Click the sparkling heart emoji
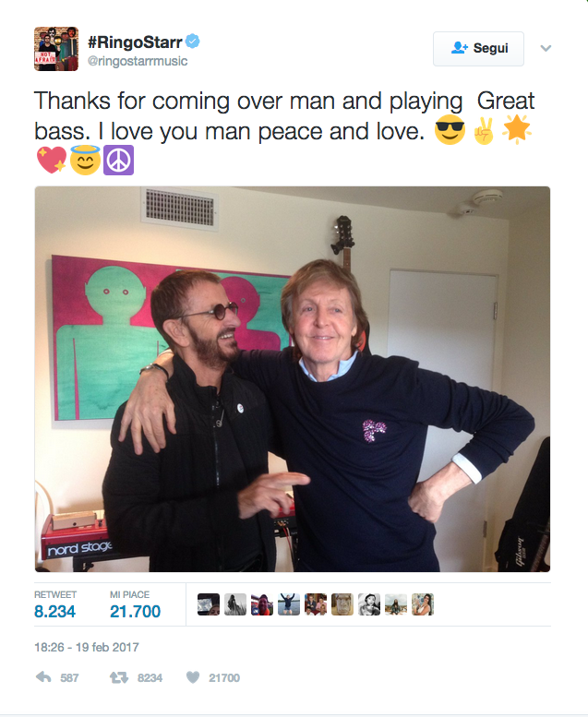 52,161
